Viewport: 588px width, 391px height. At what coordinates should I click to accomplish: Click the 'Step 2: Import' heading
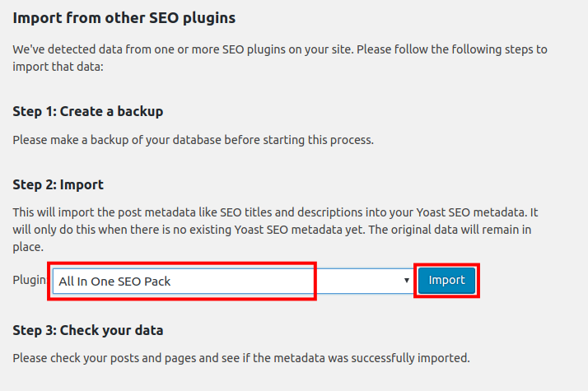pos(58,184)
